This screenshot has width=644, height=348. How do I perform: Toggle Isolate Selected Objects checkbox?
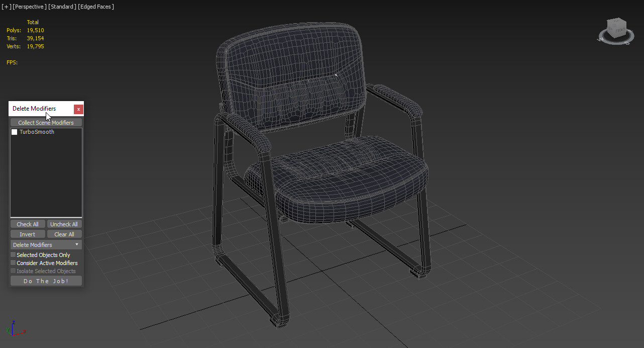point(13,271)
